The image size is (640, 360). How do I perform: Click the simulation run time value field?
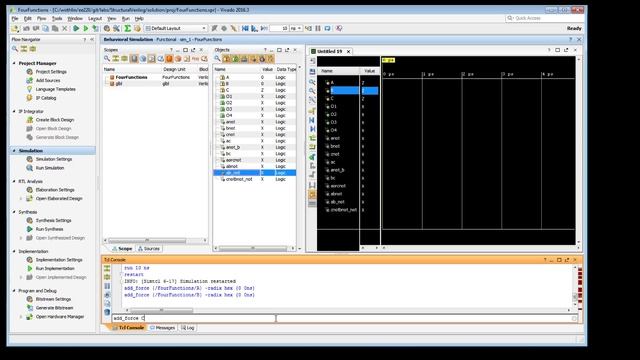[279, 28]
